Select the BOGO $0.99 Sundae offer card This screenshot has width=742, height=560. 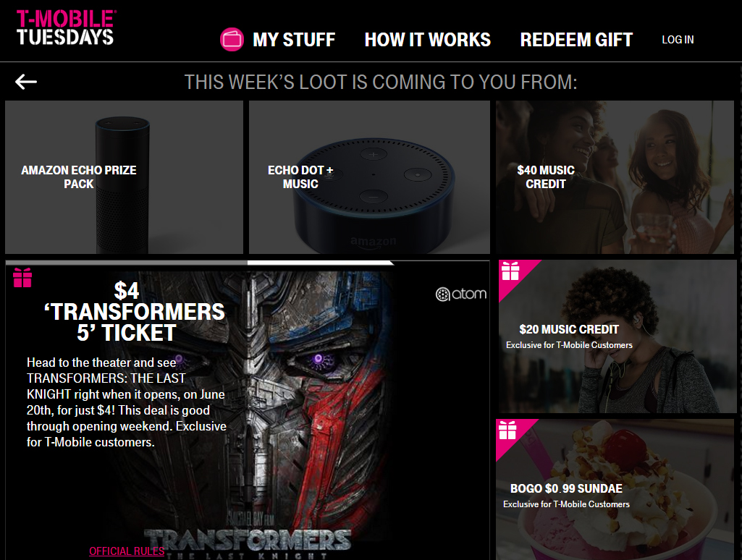click(x=615, y=490)
